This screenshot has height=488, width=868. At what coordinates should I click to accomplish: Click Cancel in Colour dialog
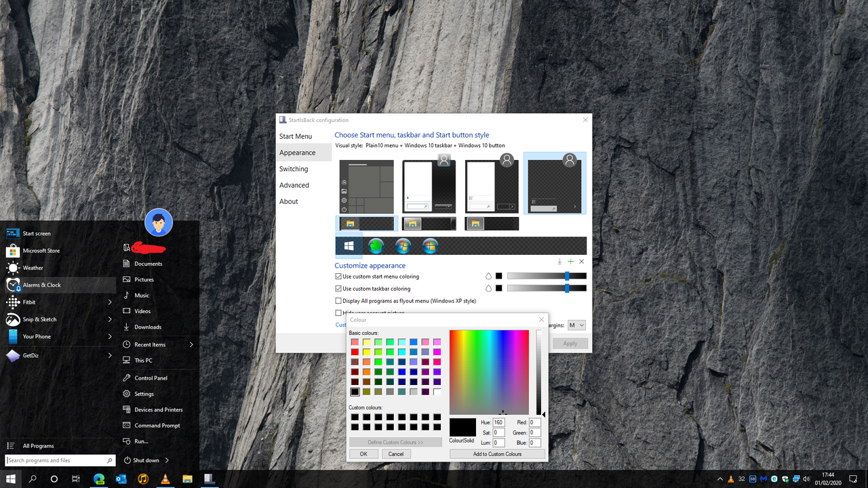pyautogui.click(x=396, y=454)
